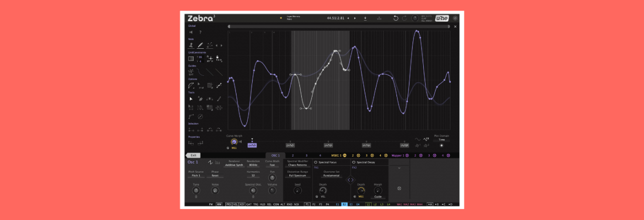Click the speaker icon in Global section
The width and height of the screenshot is (644, 220).
[x=191, y=32]
